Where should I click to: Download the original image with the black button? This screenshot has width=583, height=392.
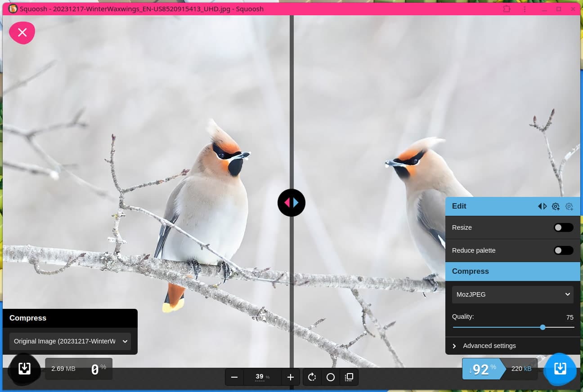[24, 369]
